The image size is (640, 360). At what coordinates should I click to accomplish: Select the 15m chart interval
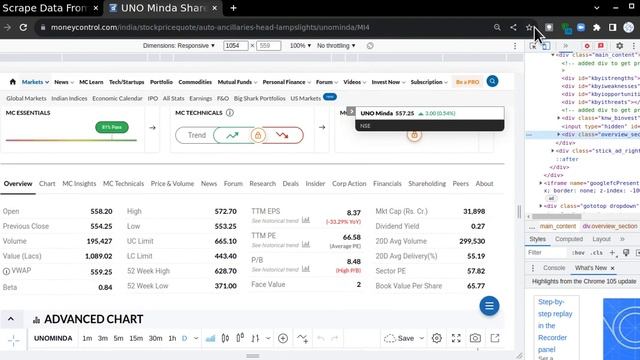pos(136,338)
